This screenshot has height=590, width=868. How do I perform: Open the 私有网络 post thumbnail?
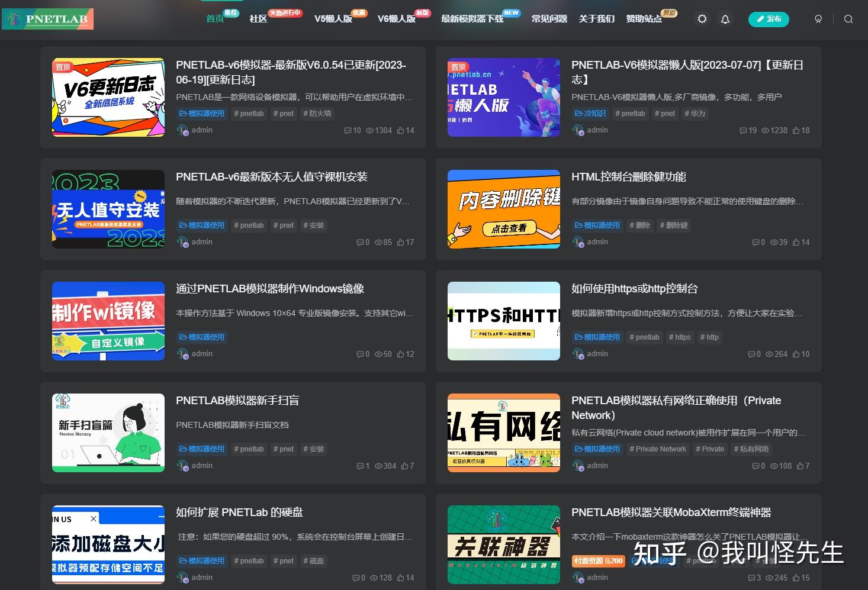point(504,433)
